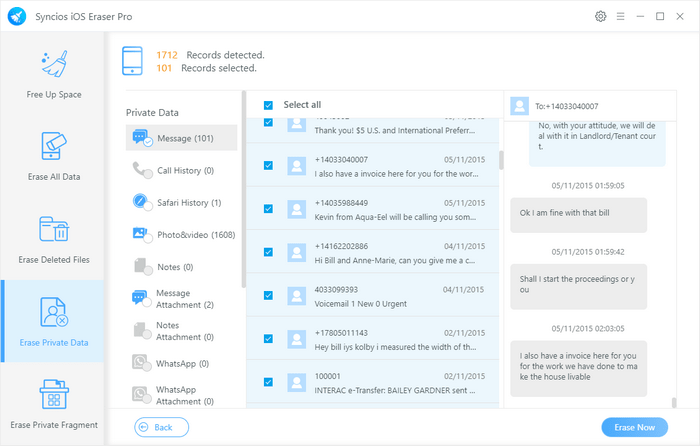Select the Notes (0) category
This screenshot has width=700, height=446.
click(182, 267)
